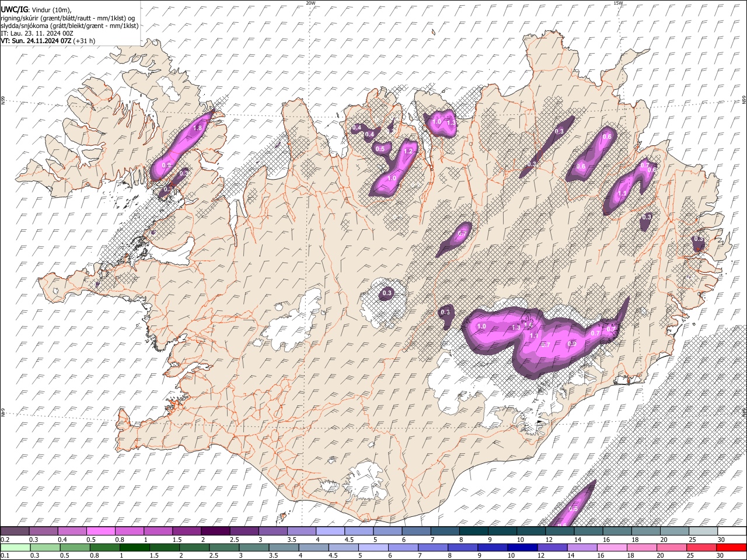Select the pale lavender 5 rain swatch
Viewport: 747px width, 560px height.
373,548
